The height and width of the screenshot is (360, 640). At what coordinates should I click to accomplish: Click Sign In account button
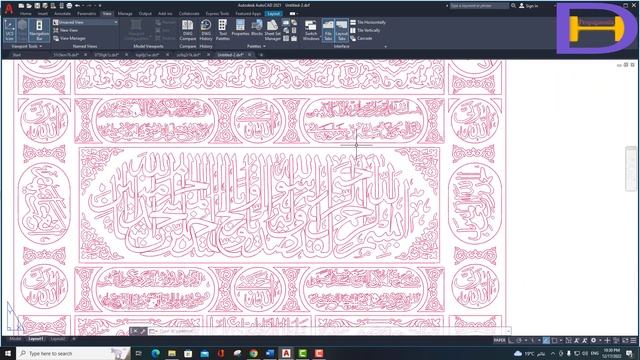point(529,6)
